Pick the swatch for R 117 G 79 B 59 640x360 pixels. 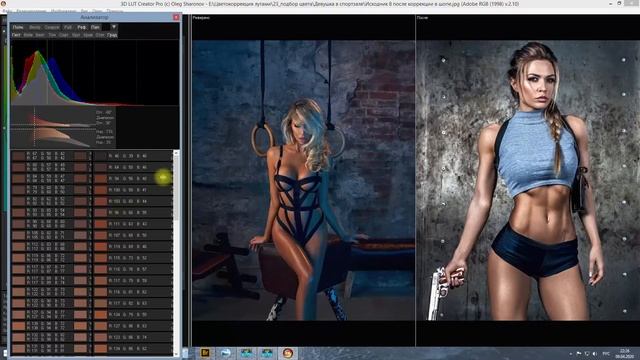pyautogui.click(x=101, y=281)
